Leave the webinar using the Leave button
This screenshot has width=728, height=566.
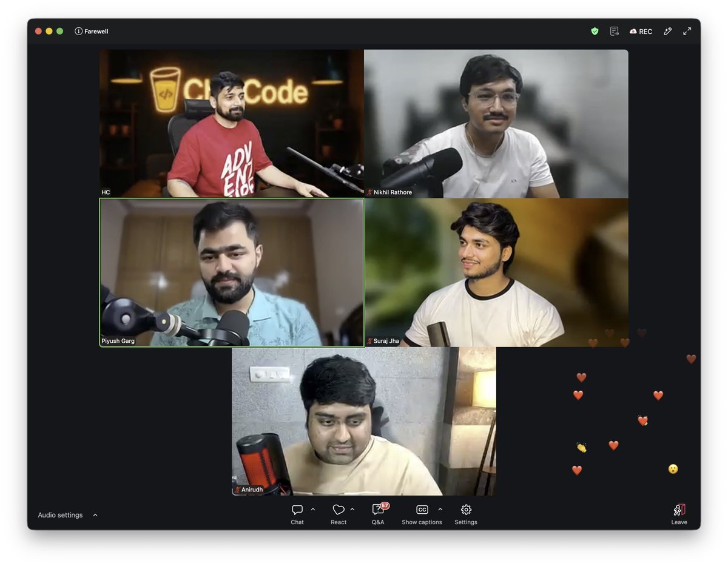pos(679,514)
